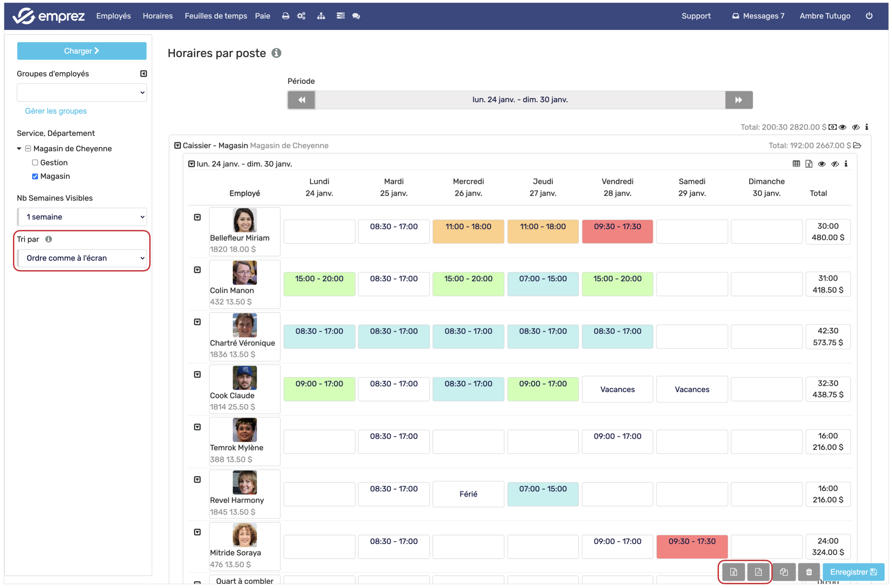Screen dimensions: 892x588
Task: Click the trash delete icon at bottom
Action: pos(809,572)
